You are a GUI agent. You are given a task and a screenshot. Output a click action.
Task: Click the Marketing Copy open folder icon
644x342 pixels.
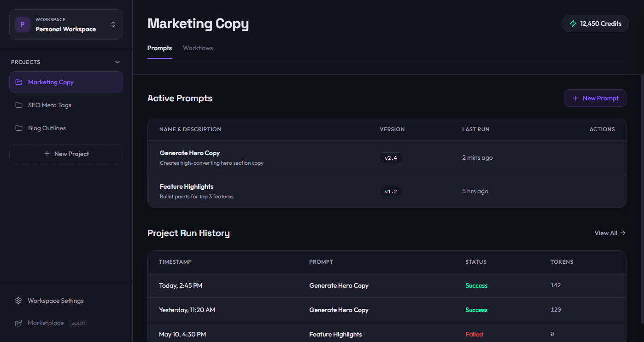pyautogui.click(x=19, y=82)
